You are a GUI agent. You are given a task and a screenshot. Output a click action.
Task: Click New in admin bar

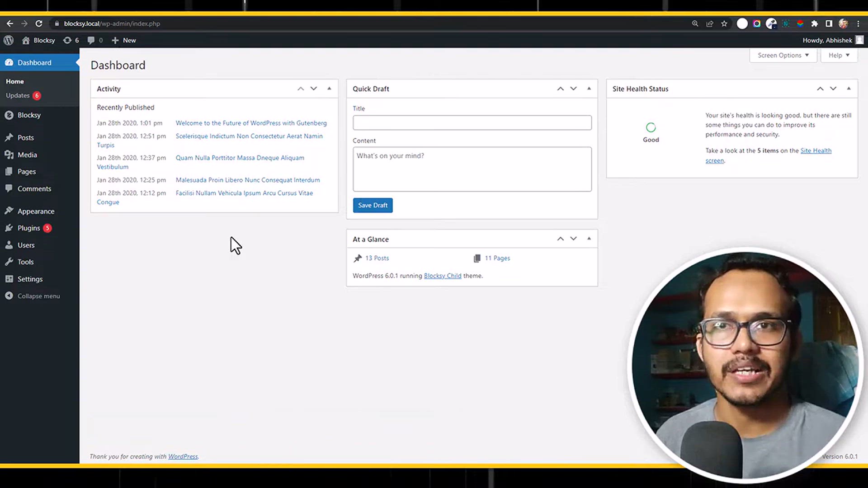pos(124,40)
